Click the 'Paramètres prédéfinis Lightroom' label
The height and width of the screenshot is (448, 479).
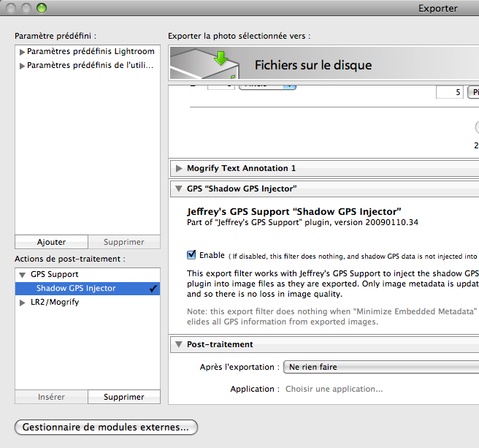pyautogui.click(x=91, y=51)
